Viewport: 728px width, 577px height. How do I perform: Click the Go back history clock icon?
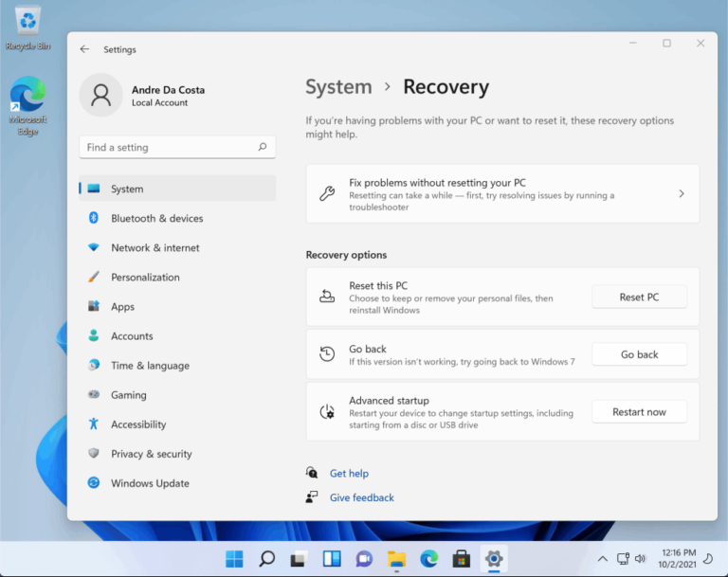(x=327, y=353)
